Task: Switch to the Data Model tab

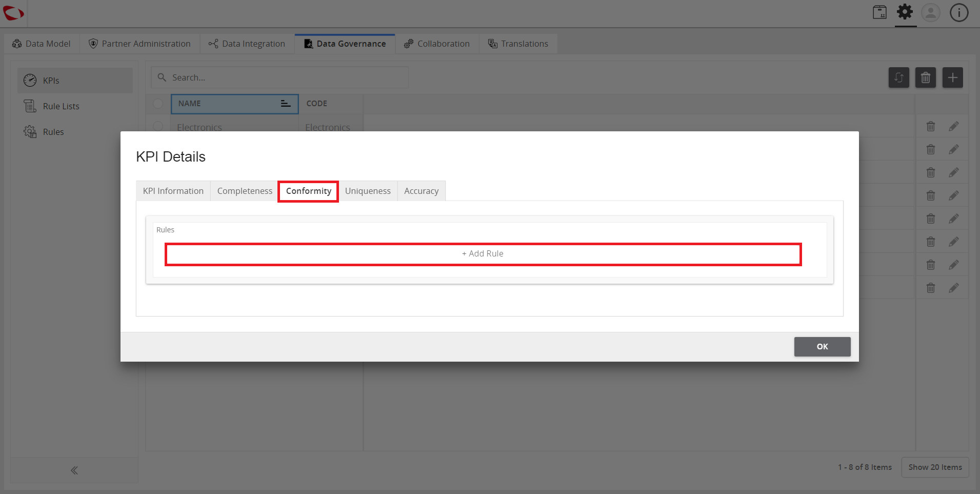Action: click(x=42, y=44)
